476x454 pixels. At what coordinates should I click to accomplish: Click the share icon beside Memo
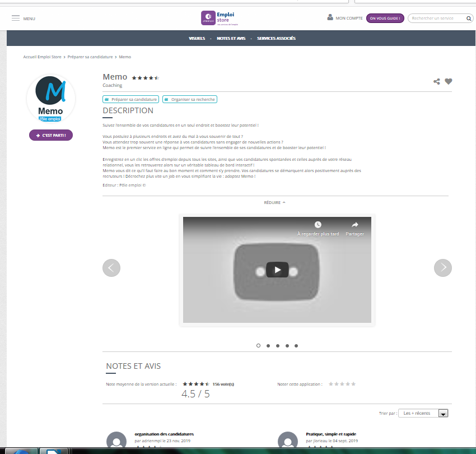437,81
